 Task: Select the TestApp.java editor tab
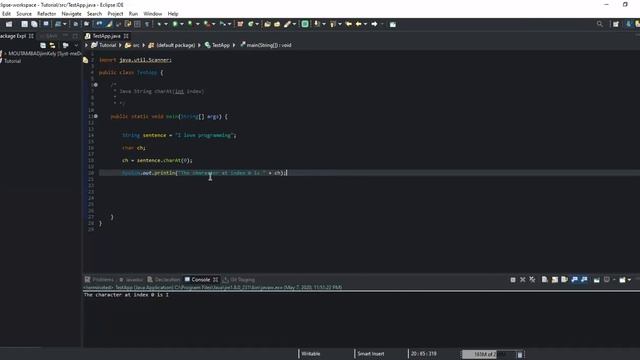click(x=106, y=36)
